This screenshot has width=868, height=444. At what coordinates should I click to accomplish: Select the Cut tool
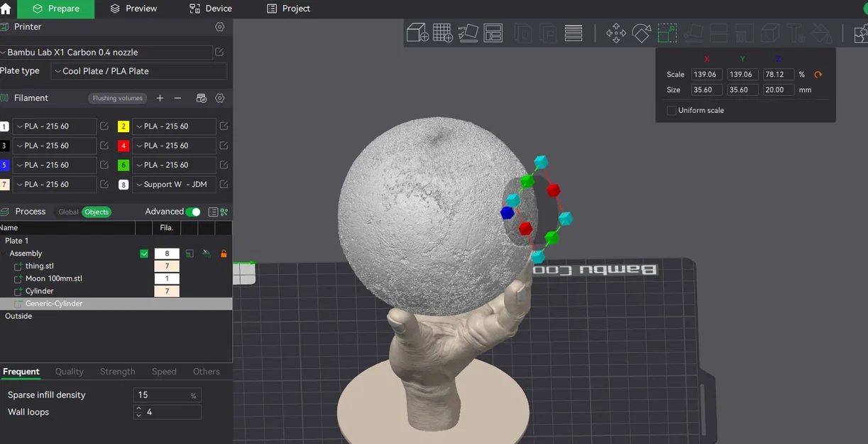[719, 33]
